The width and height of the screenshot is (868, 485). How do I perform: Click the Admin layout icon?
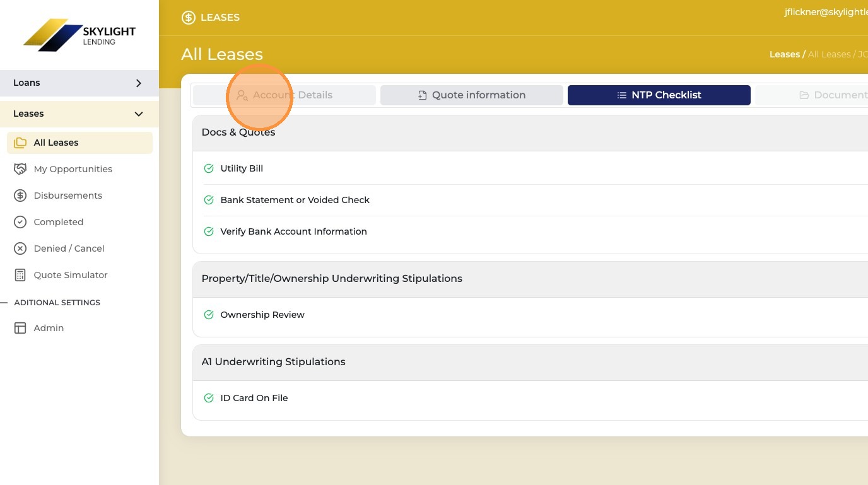coord(20,328)
